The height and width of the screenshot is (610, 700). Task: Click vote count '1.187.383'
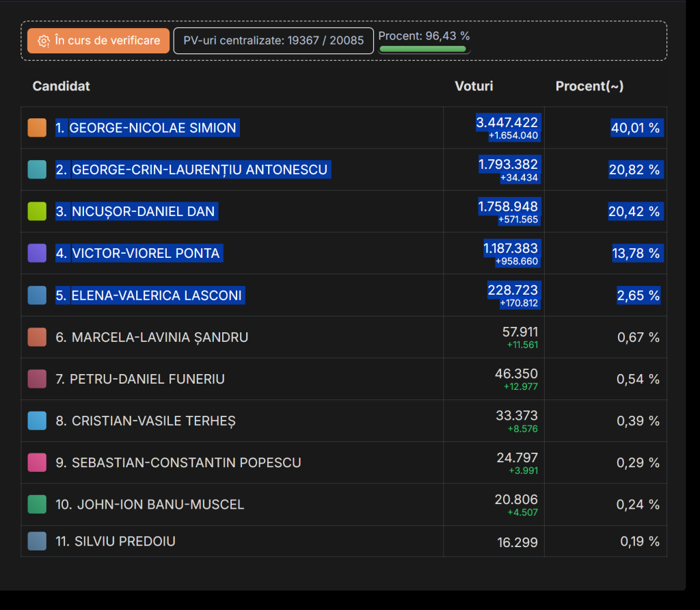(511, 248)
